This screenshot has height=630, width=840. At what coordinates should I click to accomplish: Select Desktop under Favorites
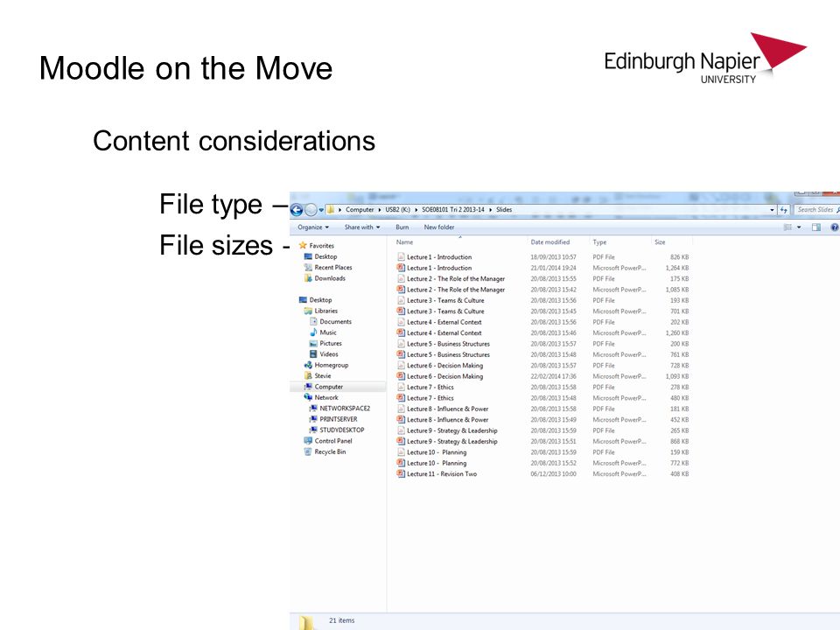click(325, 256)
